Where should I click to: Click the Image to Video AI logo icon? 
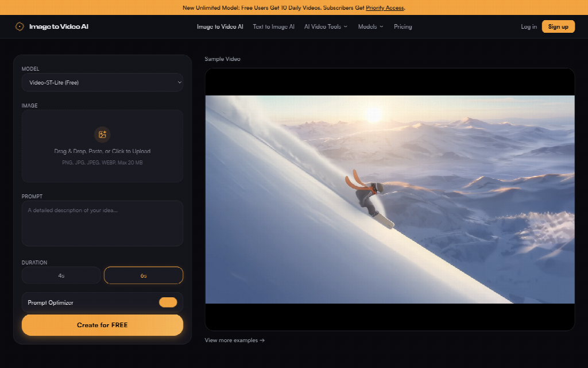click(x=20, y=26)
